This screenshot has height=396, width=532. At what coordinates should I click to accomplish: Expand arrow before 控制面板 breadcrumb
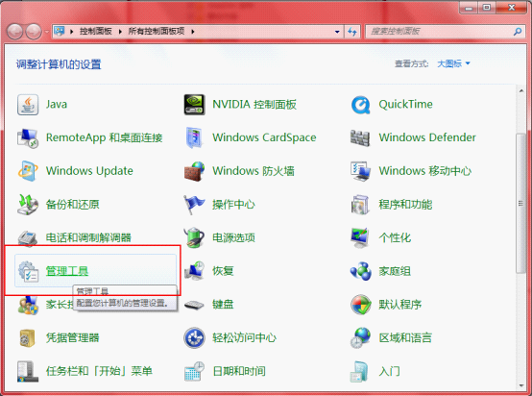[72, 32]
